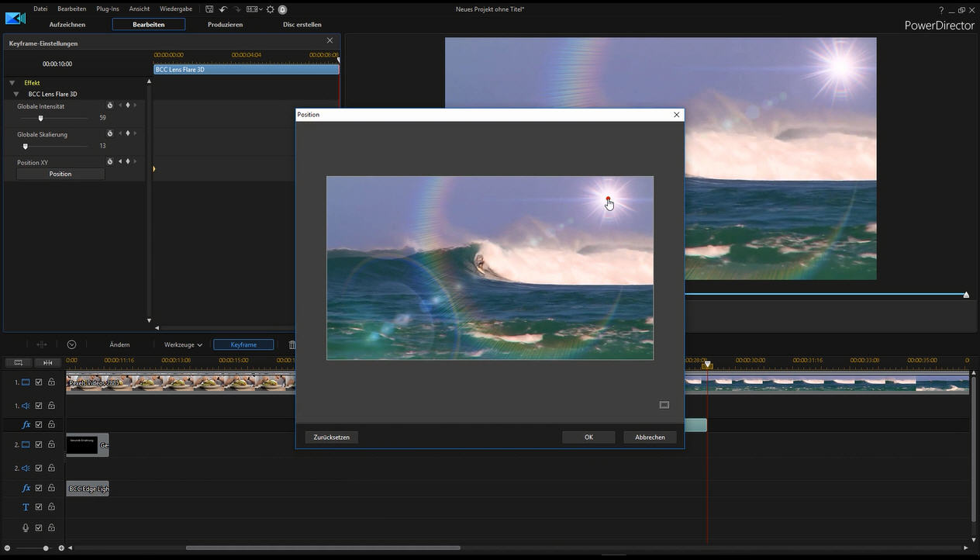This screenshot has height=560, width=980.
Task: Click the Zurücksetzen button
Action: coord(331,437)
